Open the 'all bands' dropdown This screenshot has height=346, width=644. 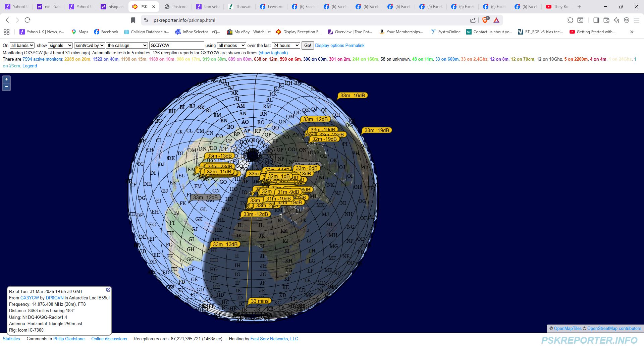[x=22, y=45]
